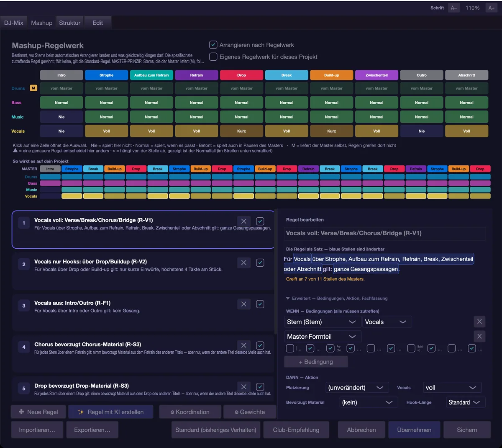The image size is (502, 448).
Task: Click the M master badge next to Drums
Action: (33, 88)
